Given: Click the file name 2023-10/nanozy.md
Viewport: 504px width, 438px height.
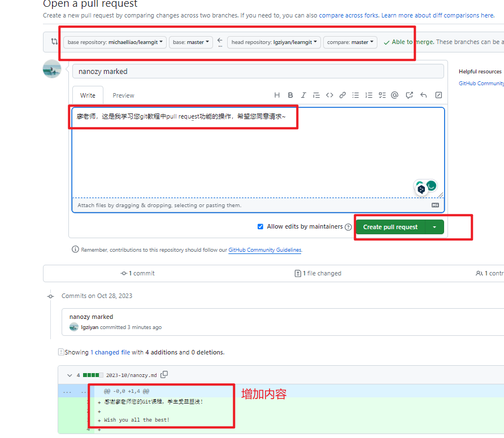Looking at the screenshot, I should (132, 375).
